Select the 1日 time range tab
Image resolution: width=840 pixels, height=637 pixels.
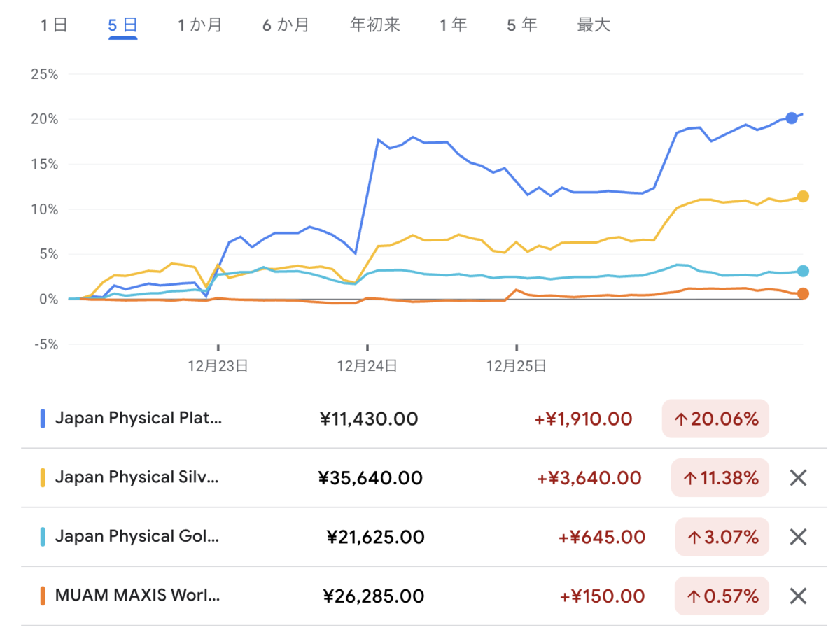point(54,25)
